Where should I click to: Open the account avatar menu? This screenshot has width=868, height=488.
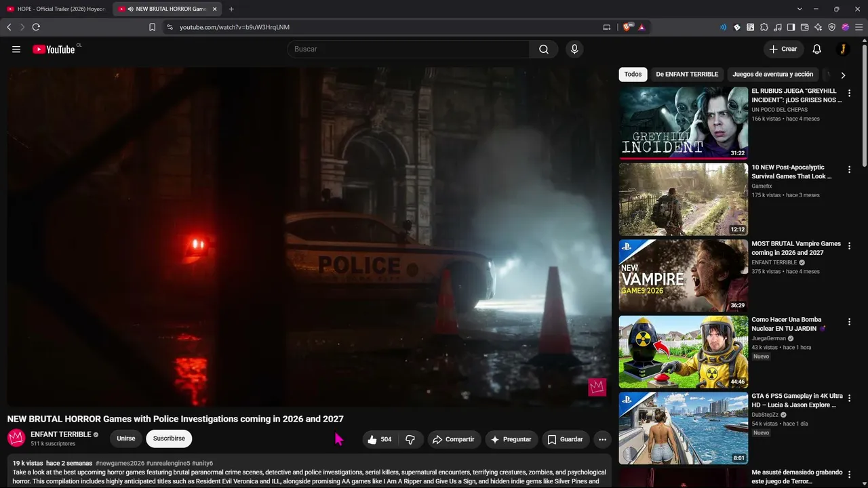click(842, 49)
